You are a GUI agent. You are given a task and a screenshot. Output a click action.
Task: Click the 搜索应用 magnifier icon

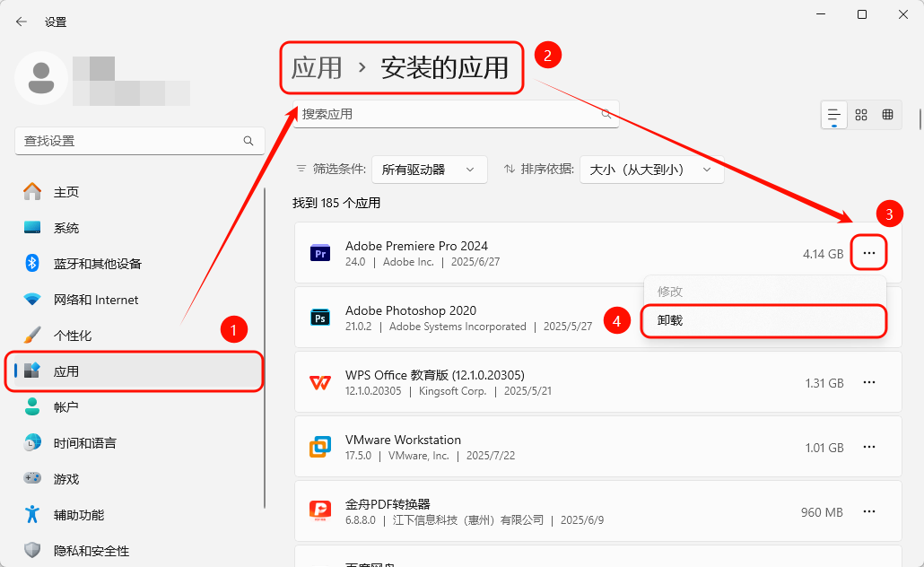[606, 114]
